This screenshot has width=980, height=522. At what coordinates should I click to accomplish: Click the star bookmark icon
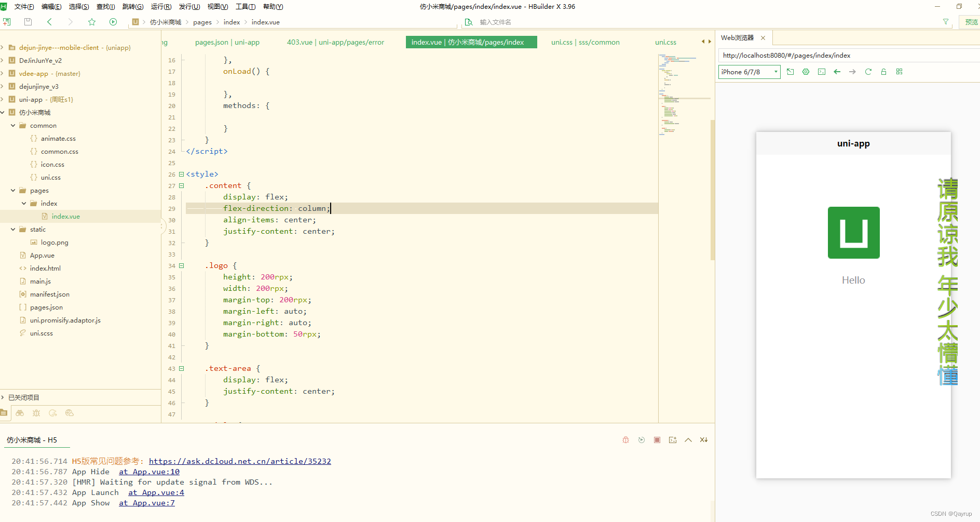[92, 22]
